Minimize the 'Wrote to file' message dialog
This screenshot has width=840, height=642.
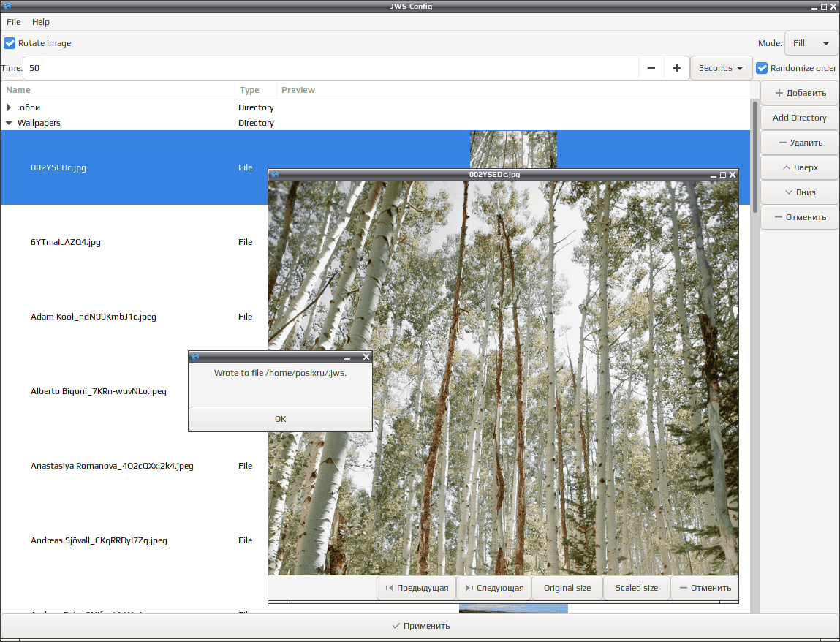pyautogui.click(x=347, y=357)
